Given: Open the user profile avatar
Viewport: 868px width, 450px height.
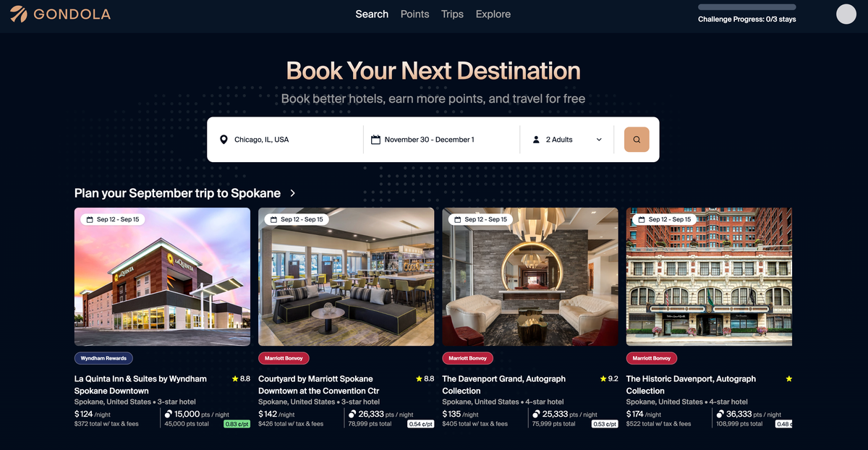Looking at the screenshot, I should click(846, 14).
